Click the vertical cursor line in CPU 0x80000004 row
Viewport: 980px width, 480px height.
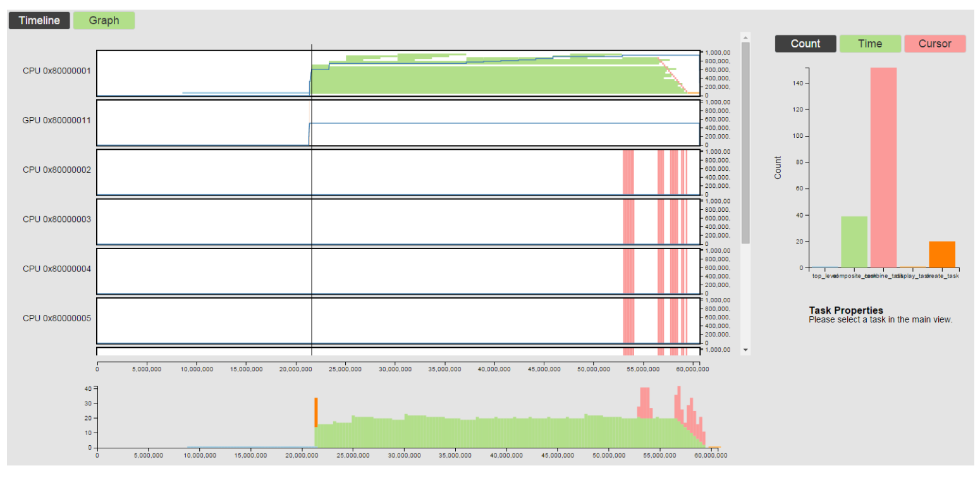[312, 271]
